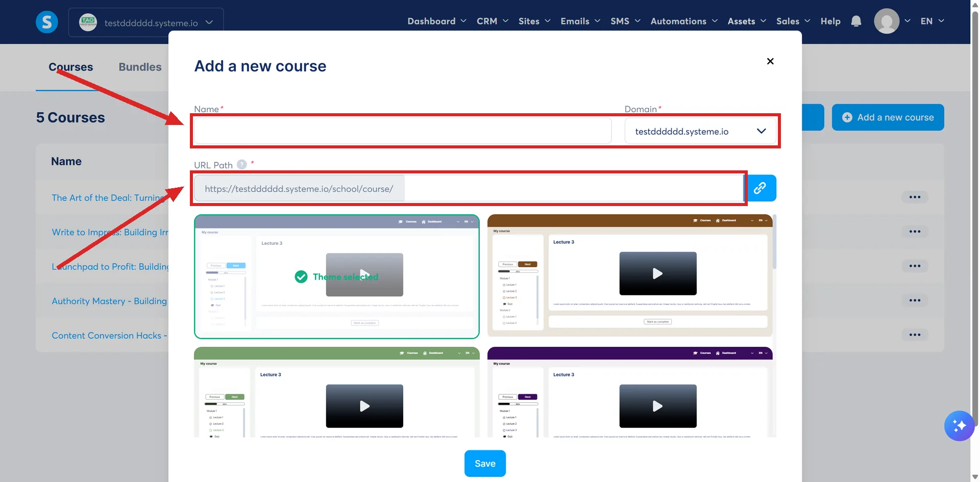
Task: Expand the Sites menu
Action: coord(534,21)
